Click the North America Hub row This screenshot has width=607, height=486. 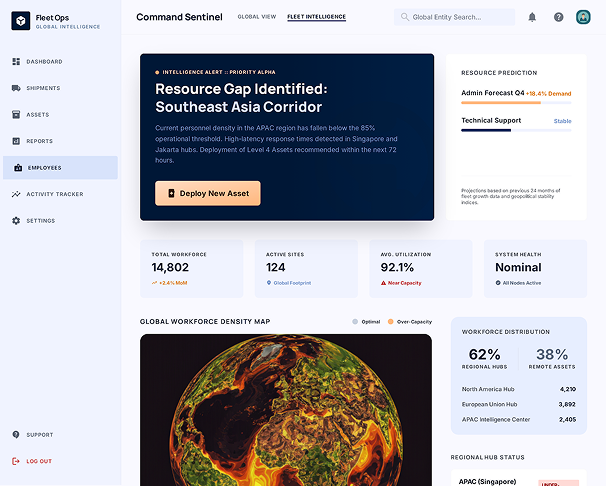[x=519, y=389]
